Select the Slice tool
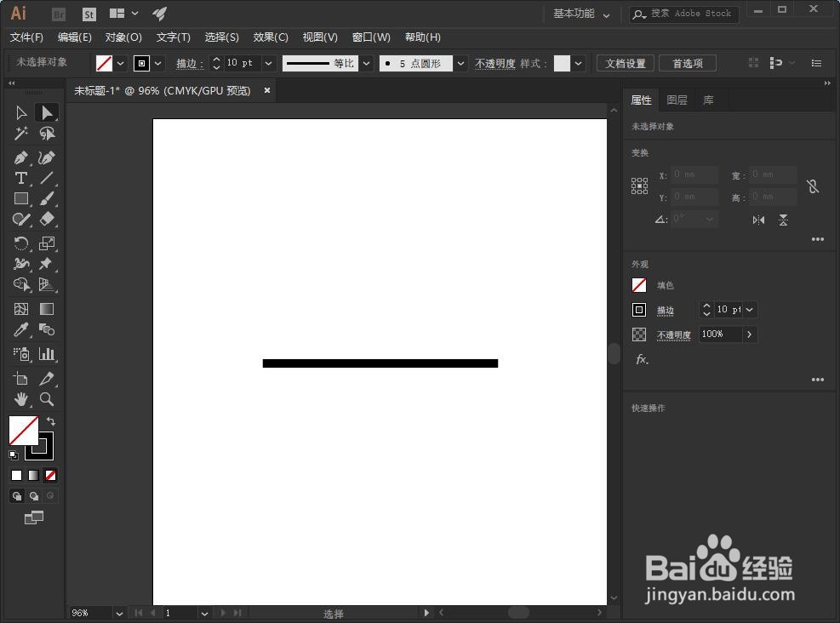The image size is (840, 623). (x=47, y=379)
